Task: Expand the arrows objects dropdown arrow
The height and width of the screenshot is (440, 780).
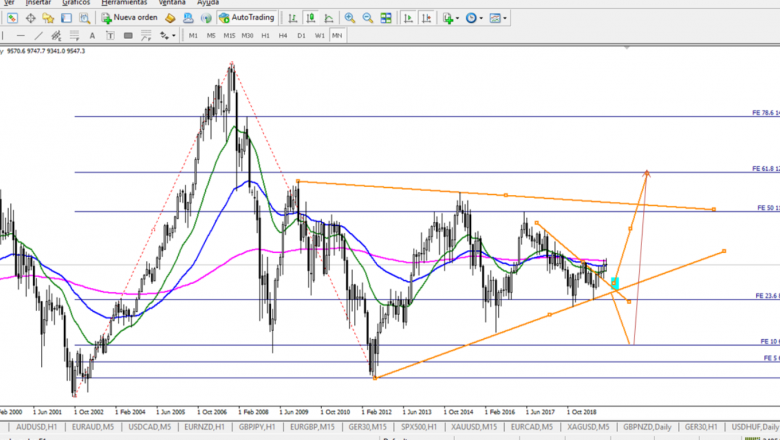Action: tap(174, 36)
